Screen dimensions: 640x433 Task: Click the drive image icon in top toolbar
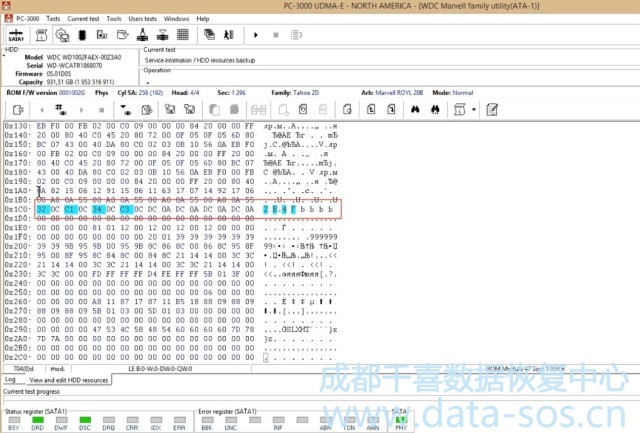(x=102, y=35)
